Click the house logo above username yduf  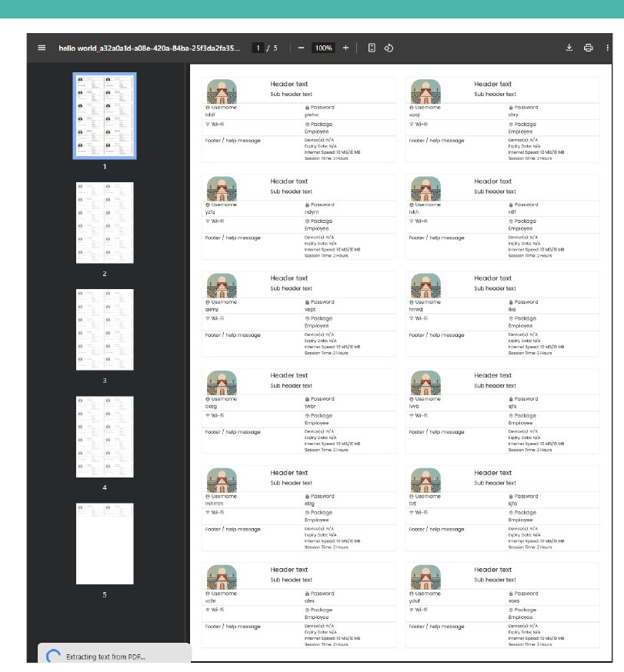[x=425, y=577]
